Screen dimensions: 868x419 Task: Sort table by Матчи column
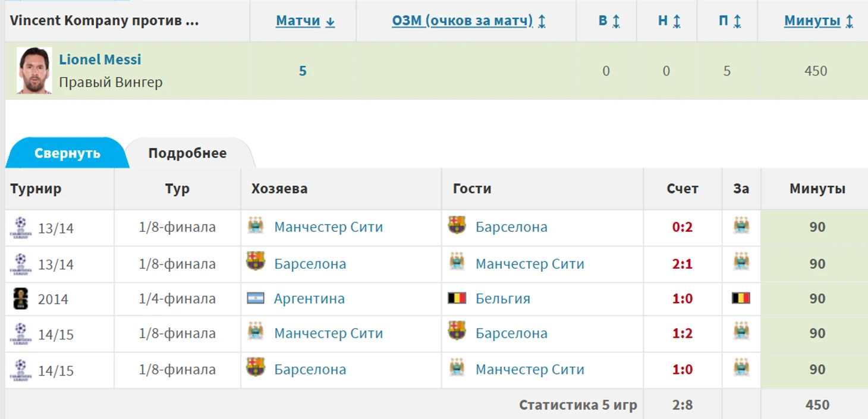tap(306, 21)
